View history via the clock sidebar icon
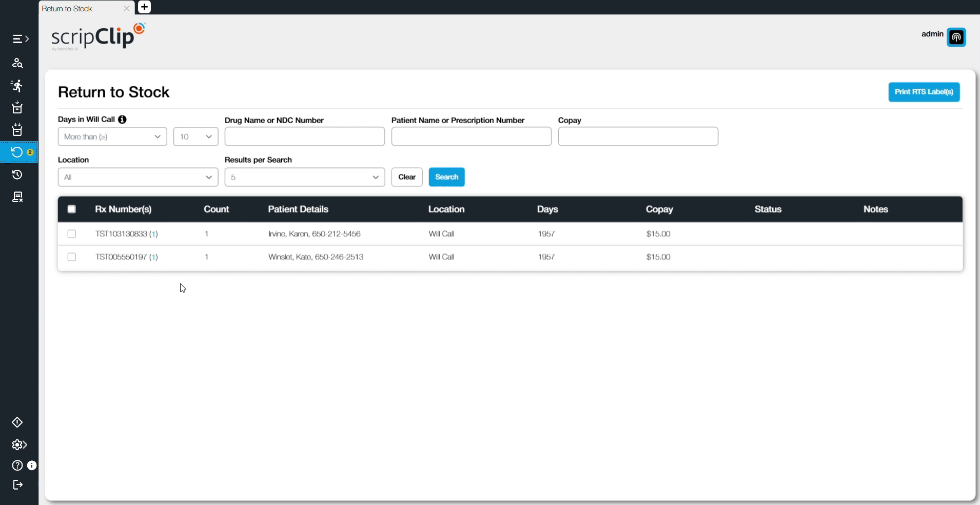The image size is (980, 505). (17, 174)
